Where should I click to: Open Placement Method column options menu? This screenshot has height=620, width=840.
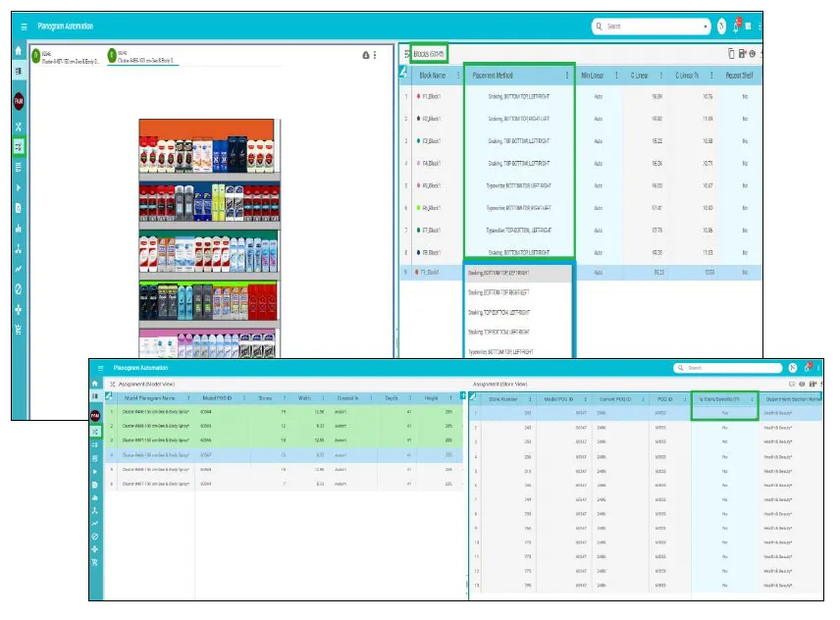click(x=567, y=76)
